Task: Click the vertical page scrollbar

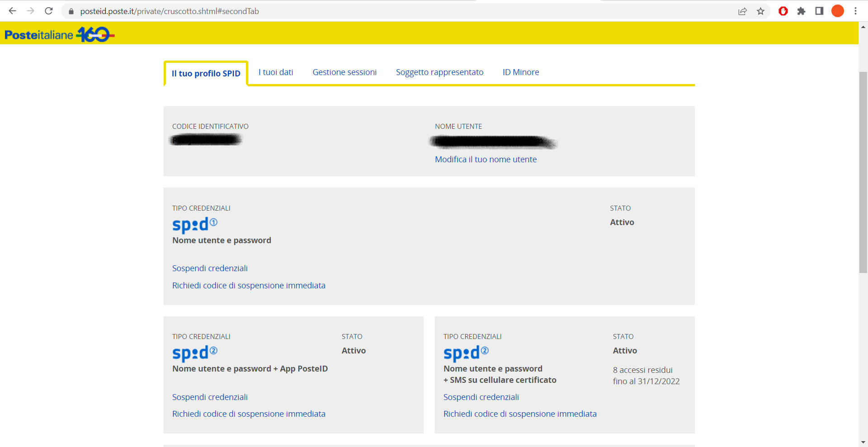Action: tap(863, 172)
